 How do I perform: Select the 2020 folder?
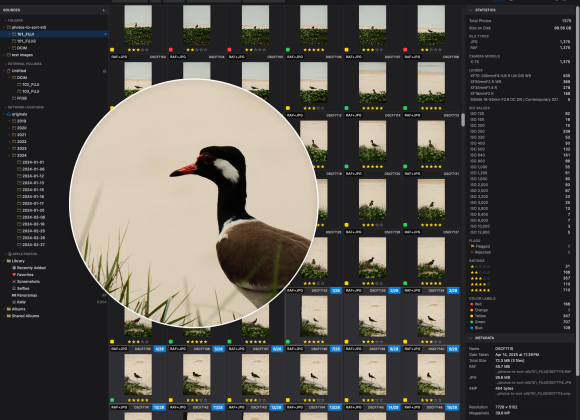(x=21, y=128)
